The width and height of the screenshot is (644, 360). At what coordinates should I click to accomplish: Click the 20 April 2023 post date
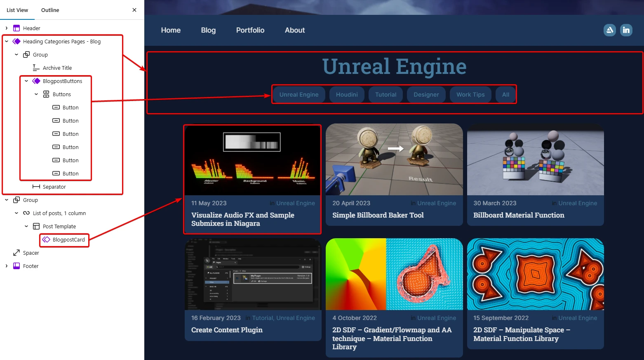(351, 203)
